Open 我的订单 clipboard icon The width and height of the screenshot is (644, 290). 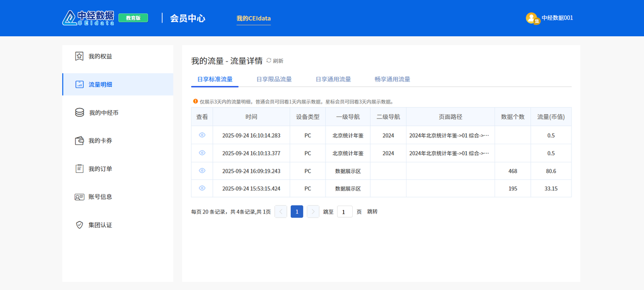coord(79,169)
